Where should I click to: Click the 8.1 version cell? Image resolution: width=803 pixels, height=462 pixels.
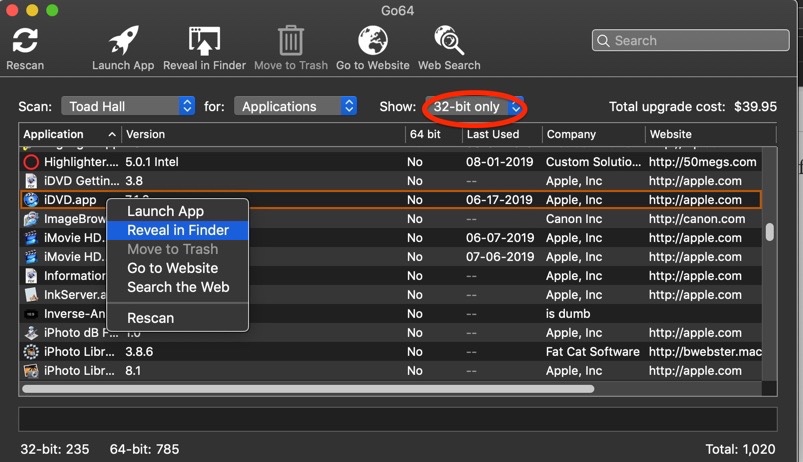[x=133, y=370]
